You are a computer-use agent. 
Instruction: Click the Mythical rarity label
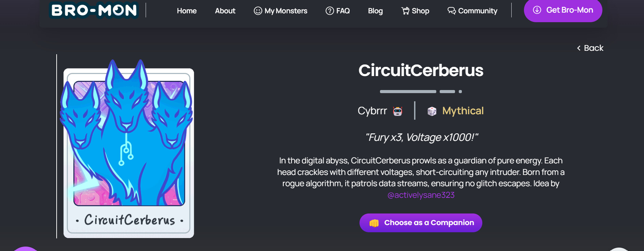tap(463, 111)
